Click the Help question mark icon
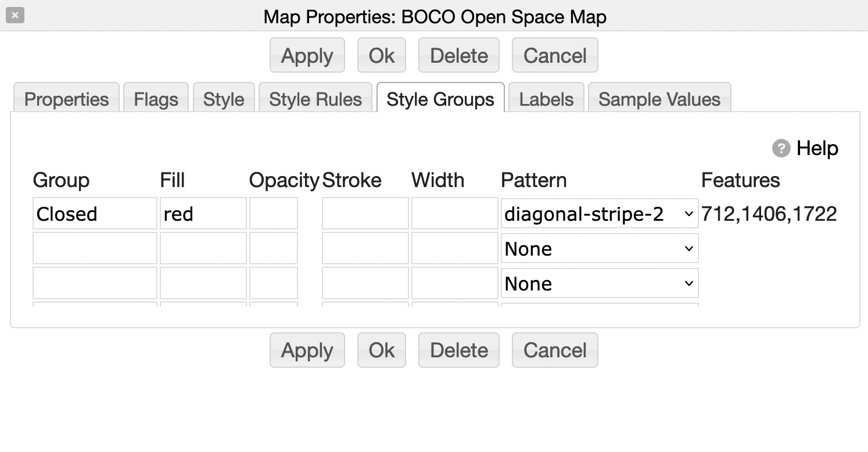The image size is (868, 452). click(x=781, y=149)
